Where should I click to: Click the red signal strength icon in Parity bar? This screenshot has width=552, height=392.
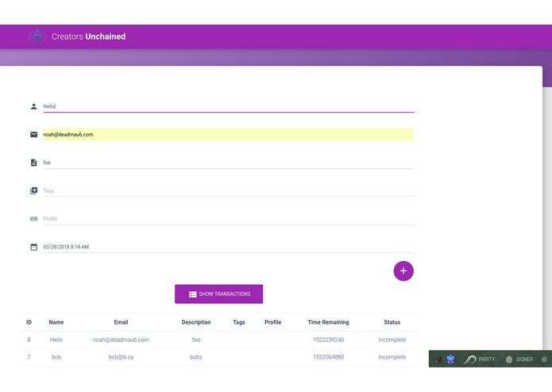click(x=438, y=359)
